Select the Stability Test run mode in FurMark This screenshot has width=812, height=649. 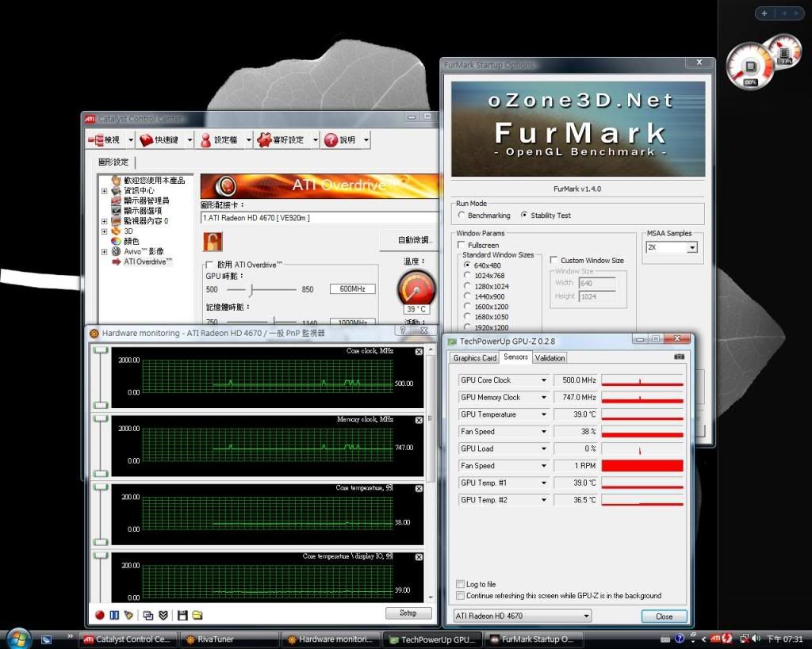coord(524,215)
